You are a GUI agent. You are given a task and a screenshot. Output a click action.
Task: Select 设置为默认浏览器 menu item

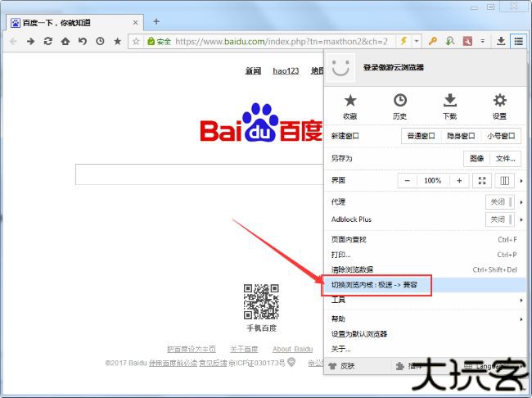[424, 334]
